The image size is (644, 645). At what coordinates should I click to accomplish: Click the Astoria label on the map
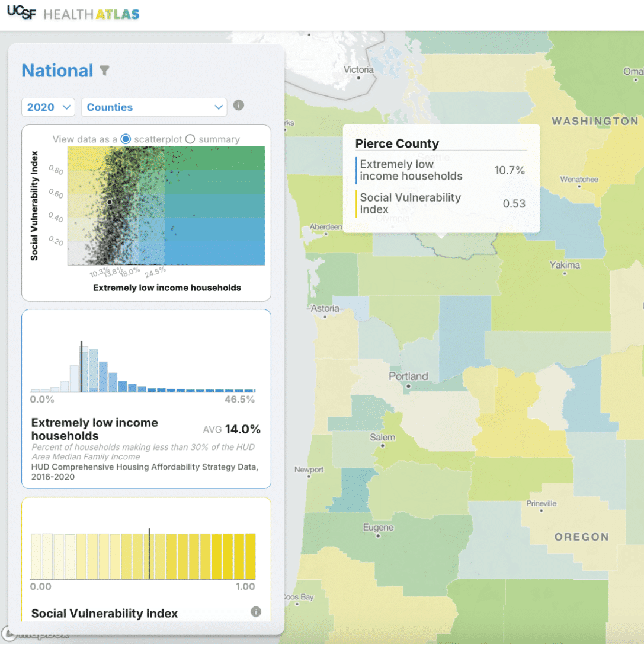click(x=325, y=308)
